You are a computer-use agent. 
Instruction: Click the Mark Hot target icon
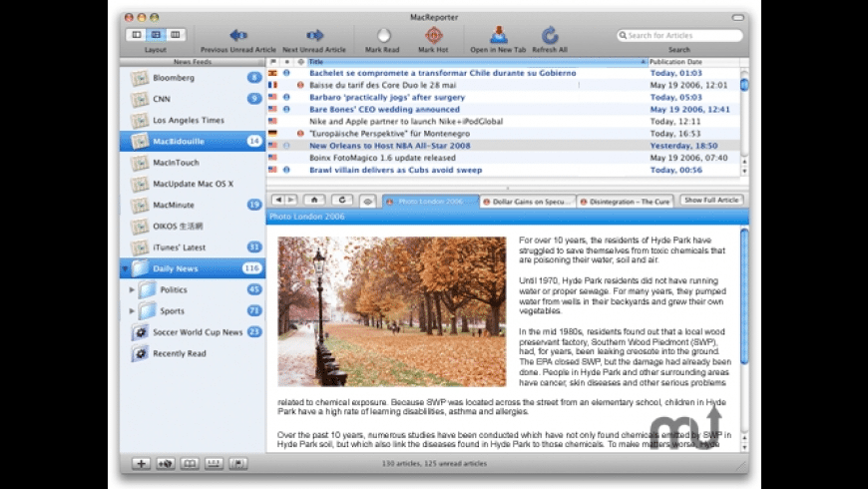click(433, 35)
